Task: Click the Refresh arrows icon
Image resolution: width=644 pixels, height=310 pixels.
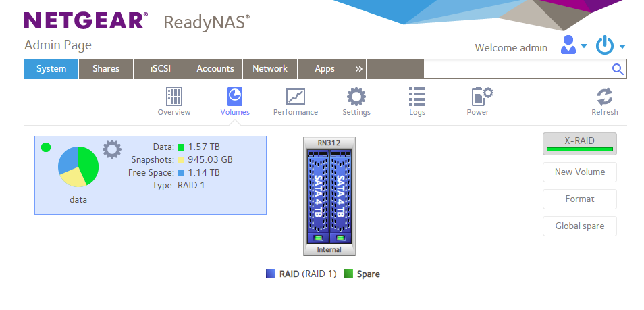Action: pos(604,97)
